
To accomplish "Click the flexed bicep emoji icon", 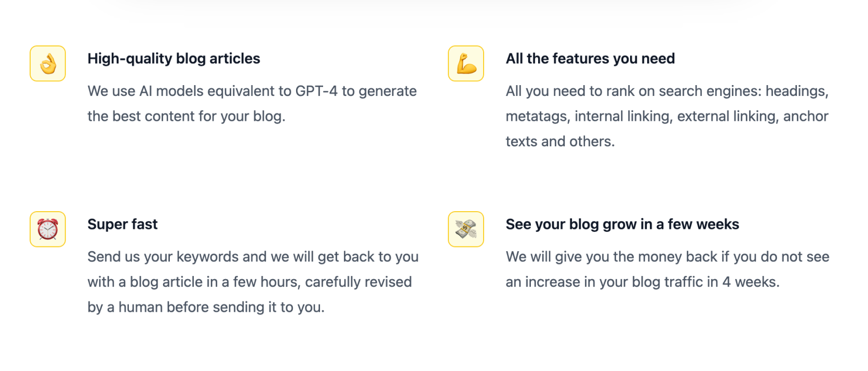I will (466, 64).
